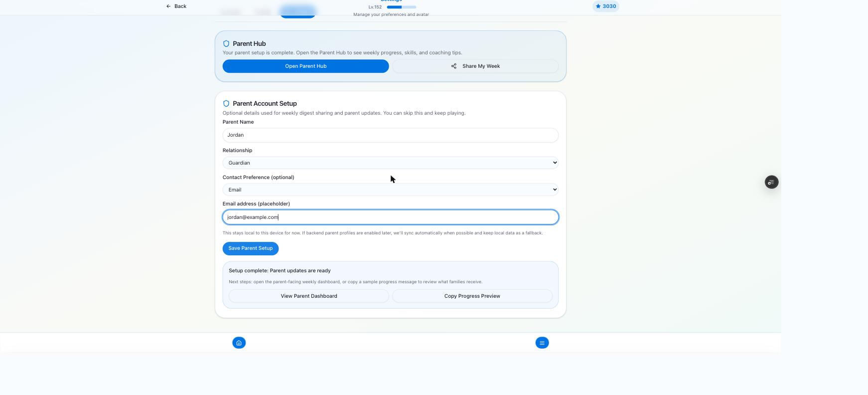Click the floating dark tool icon at right edge
The width and height of the screenshot is (868, 395).
tap(771, 182)
